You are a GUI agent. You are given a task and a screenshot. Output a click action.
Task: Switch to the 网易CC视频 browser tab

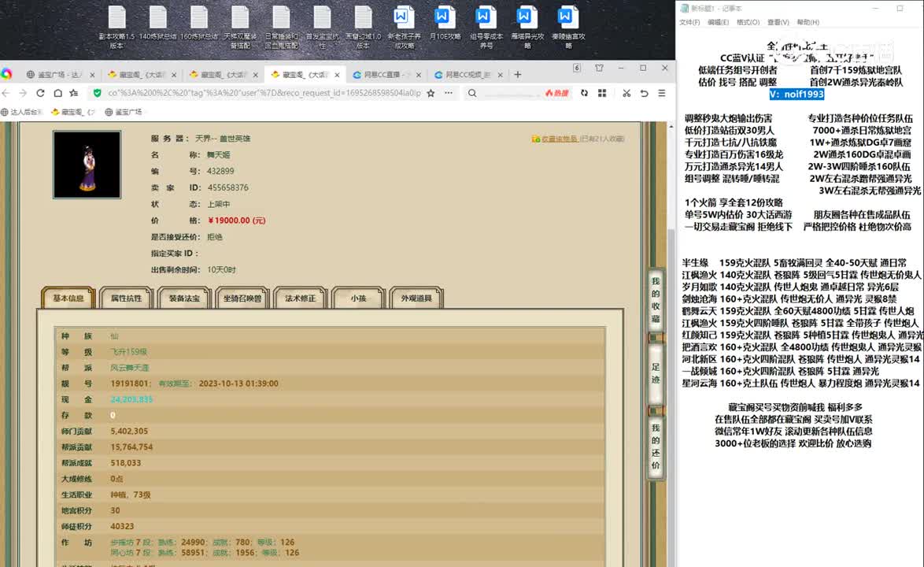point(468,75)
